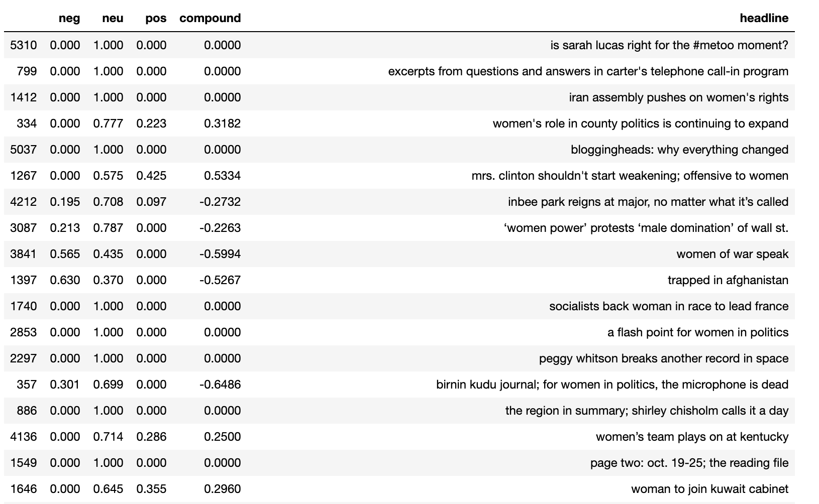
Task: Select the "women of war speak" headline
Action: click(x=732, y=254)
